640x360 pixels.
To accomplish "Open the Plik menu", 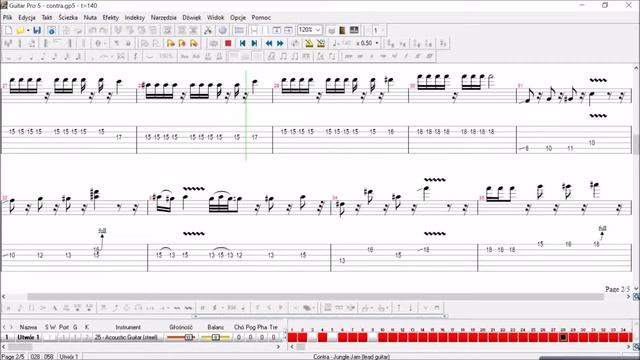I will point(7,18).
